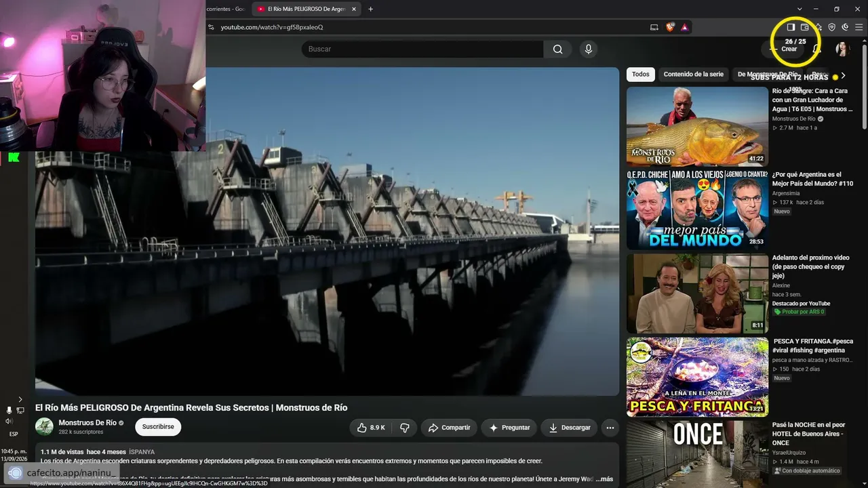The height and width of the screenshot is (488, 868).
Task: Start voice search with microphone icon
Action: click(x=588, y=49)
